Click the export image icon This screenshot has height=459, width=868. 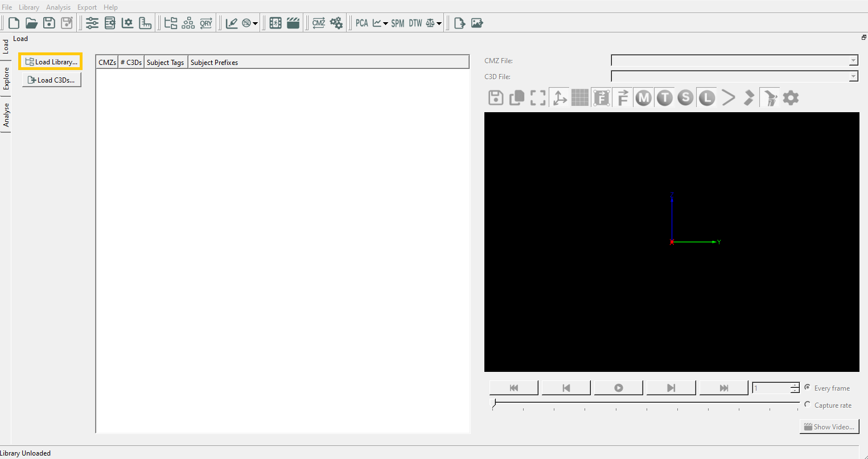[477, 23]
